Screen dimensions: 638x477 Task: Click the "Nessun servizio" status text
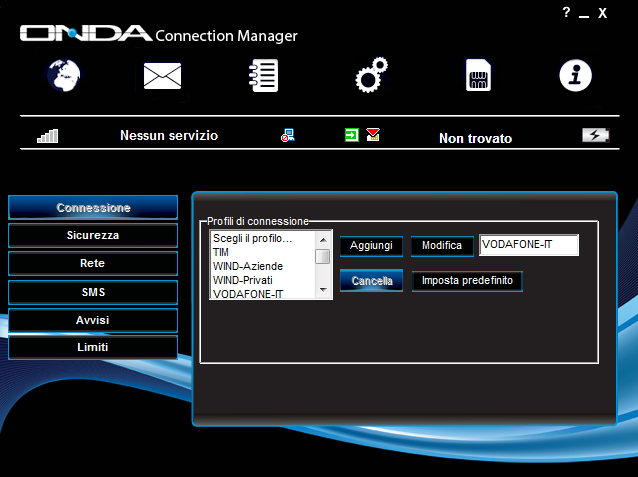tap(169, 136)
